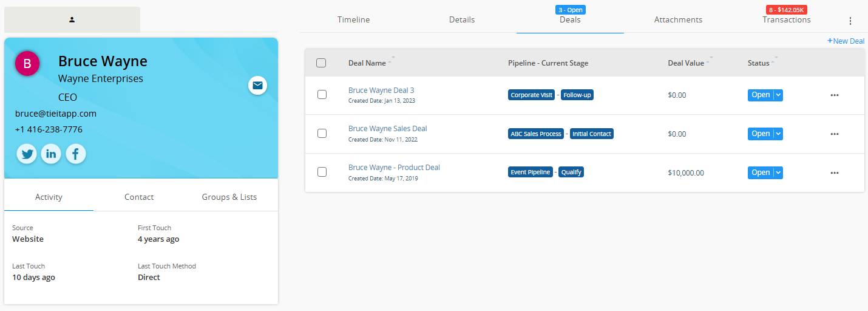This screenshot has width=868, height=311.
Task: Open Bruce Wayne's Twitter profile
Action: (27, 154)
